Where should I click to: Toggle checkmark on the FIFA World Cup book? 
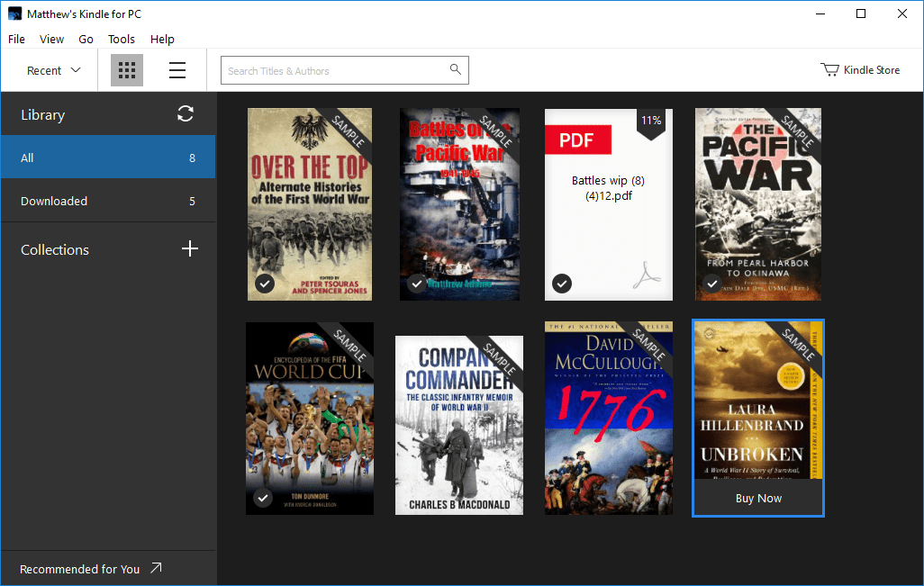264,498
